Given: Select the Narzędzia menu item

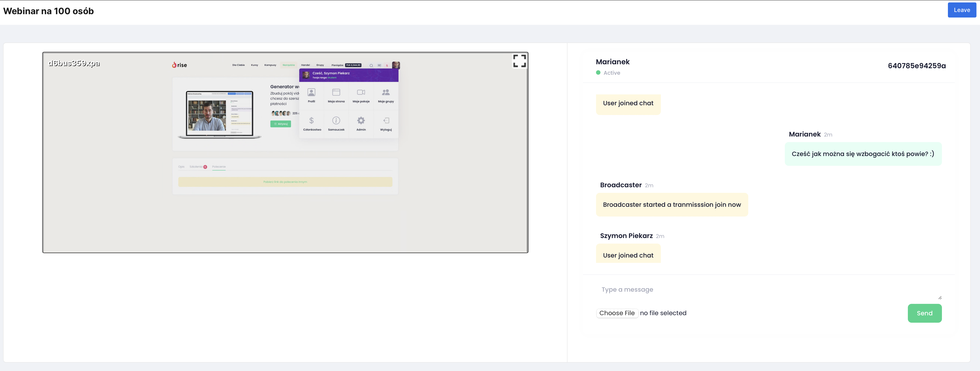Looking at the screenshot, I should tap(288, 65).
